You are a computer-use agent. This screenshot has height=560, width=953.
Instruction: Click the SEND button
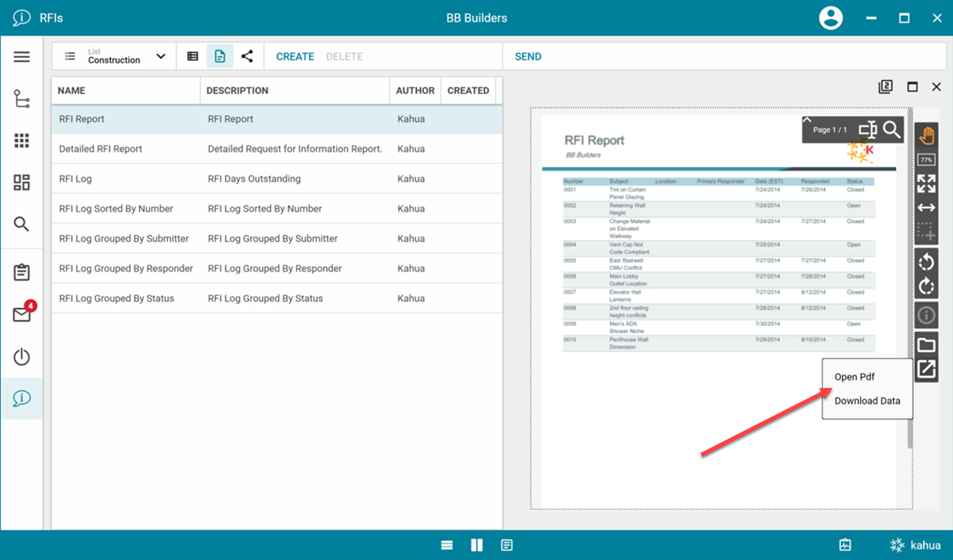[528, 56]
